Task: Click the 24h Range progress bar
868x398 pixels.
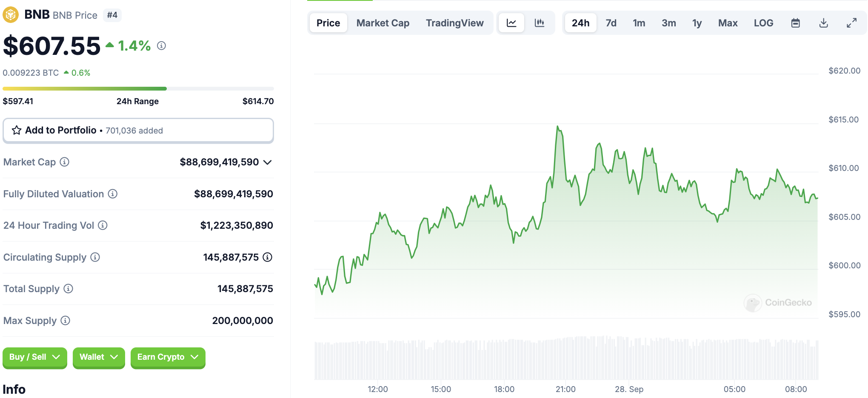Action: 138,89
